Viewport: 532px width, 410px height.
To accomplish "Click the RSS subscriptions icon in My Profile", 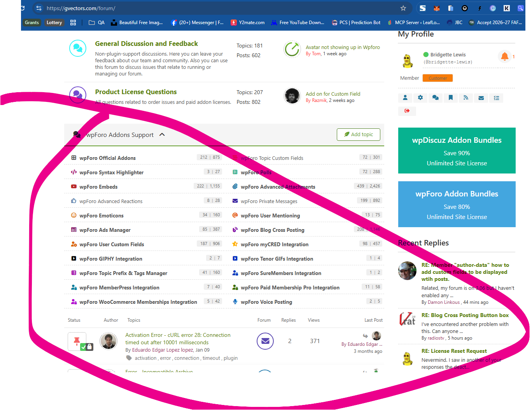I will [466, 98].
